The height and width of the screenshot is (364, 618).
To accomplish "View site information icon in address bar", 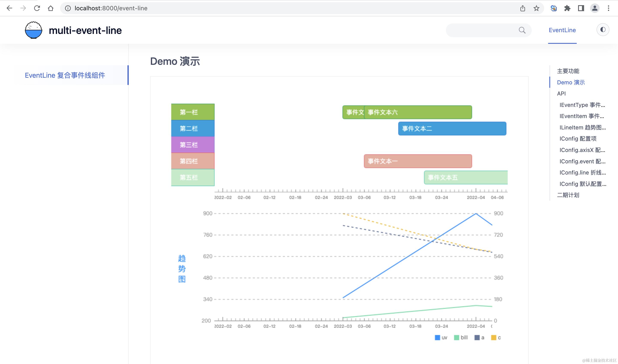I will point(68,8).
